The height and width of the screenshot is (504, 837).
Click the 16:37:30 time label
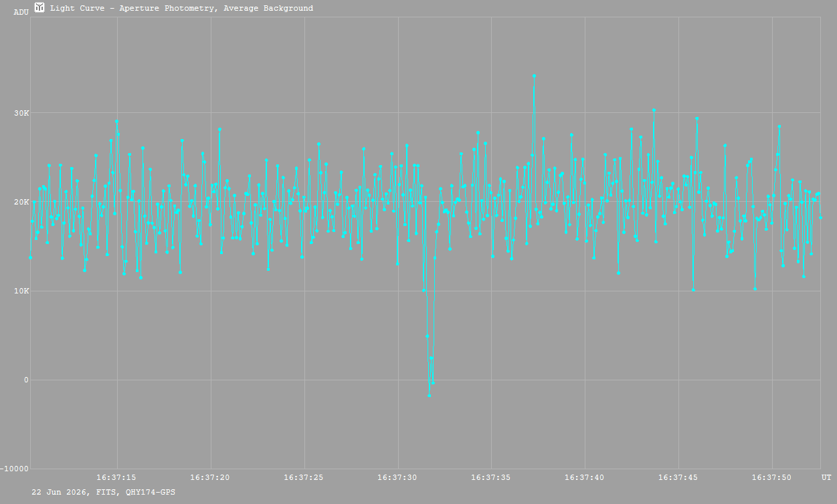(x=397, y=477)
